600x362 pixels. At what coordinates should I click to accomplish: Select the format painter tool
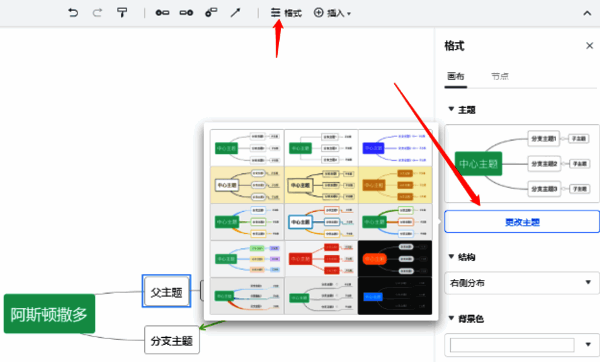[x=122, y=13]
